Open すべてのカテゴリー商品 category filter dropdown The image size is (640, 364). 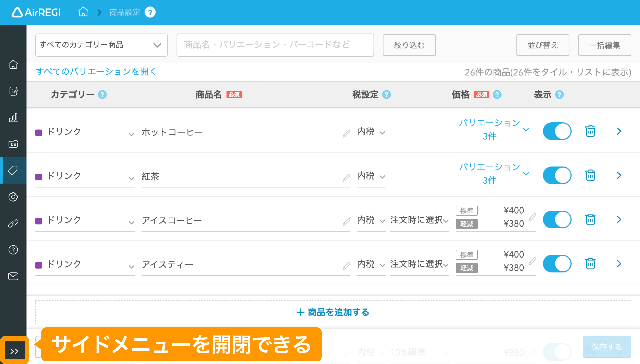pyautogui.click(x=101, y=45)
